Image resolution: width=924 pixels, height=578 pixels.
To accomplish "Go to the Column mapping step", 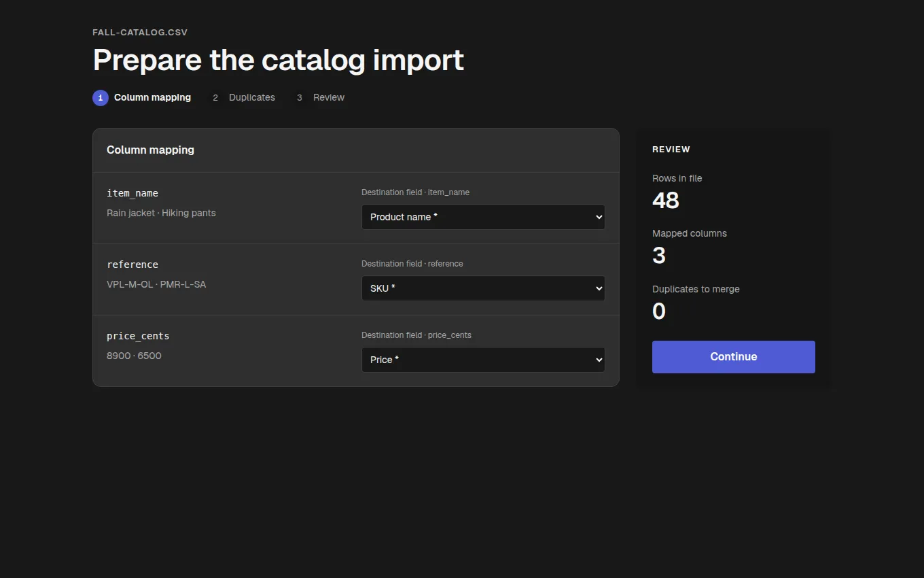I will coord(142,98).
